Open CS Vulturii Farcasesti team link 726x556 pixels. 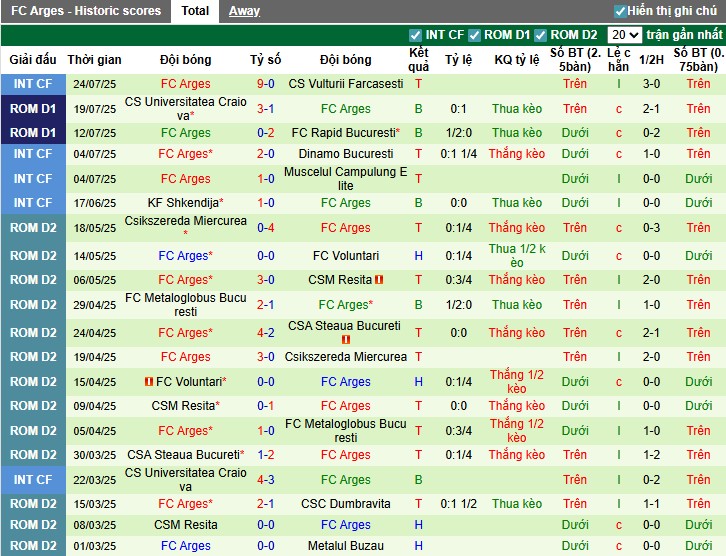click(x=345, y=84)
